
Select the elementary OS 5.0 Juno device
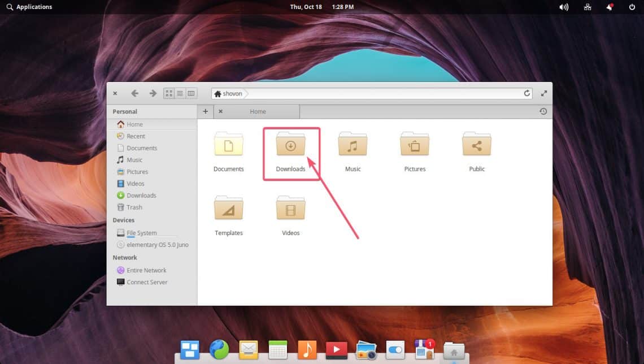152,245
